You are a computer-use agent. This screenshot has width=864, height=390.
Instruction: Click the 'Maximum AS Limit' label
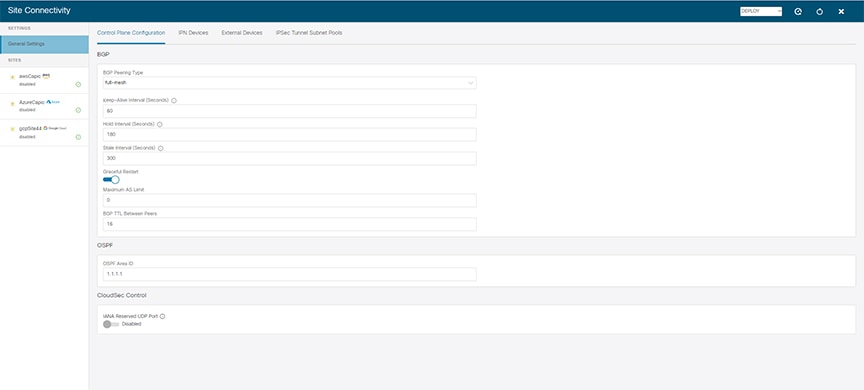[x=123, y=189]
